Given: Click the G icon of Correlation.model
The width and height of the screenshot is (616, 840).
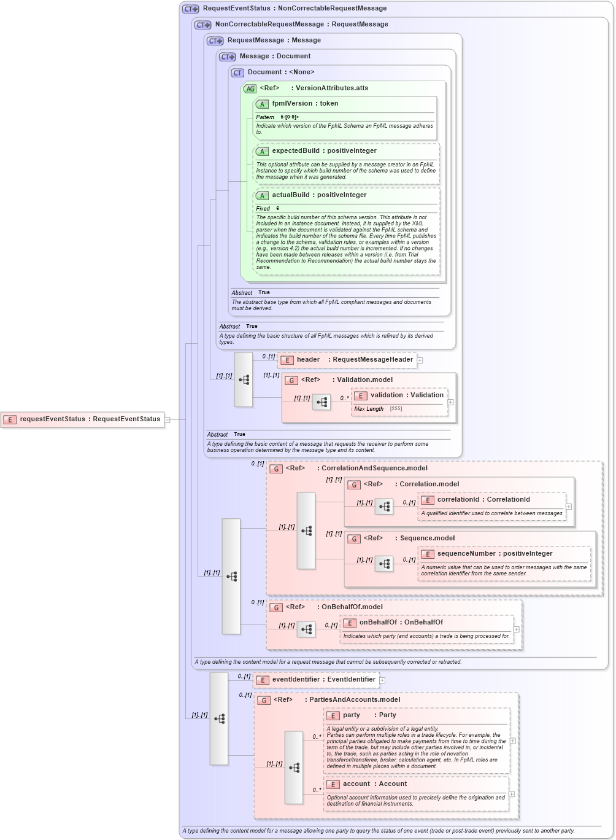Looking at the screenshot, I should pos(354,484).
